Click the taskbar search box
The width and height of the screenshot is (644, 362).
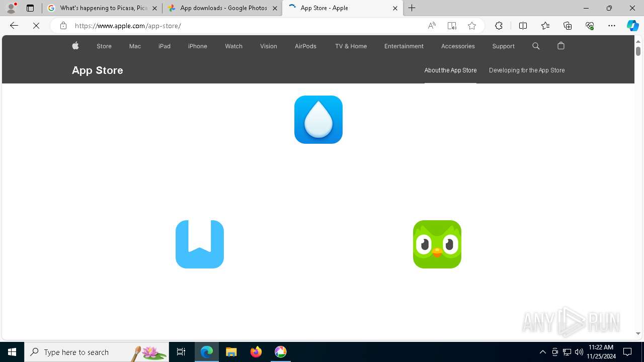pos(97,352)
